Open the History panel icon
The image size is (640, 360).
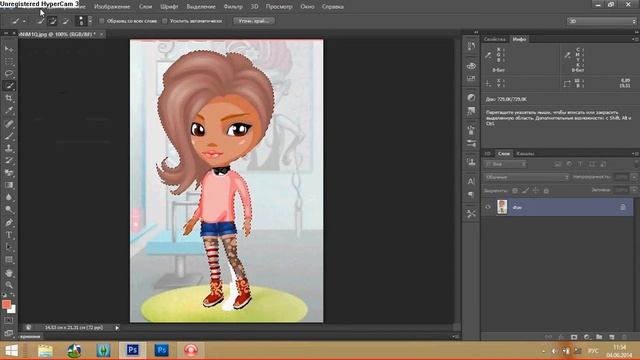[x=471, y=47]
